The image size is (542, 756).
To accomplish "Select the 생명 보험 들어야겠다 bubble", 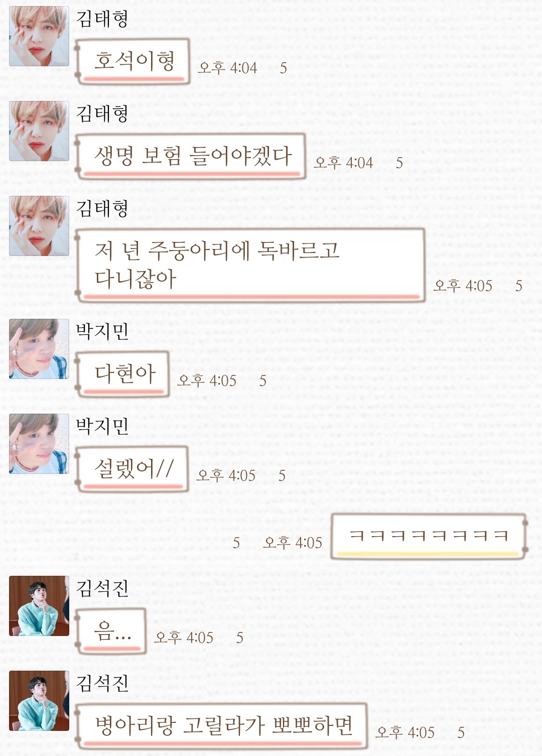I will (191, 156).
